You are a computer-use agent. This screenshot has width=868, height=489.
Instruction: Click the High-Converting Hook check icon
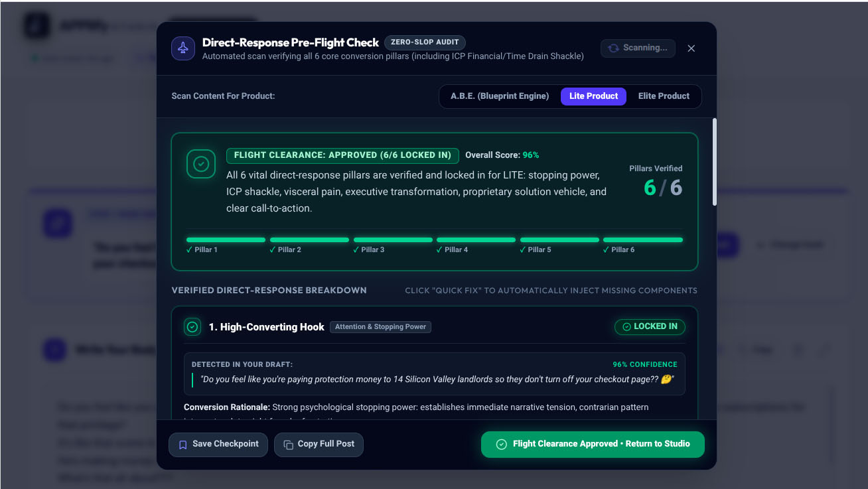(x=192, y=327)
